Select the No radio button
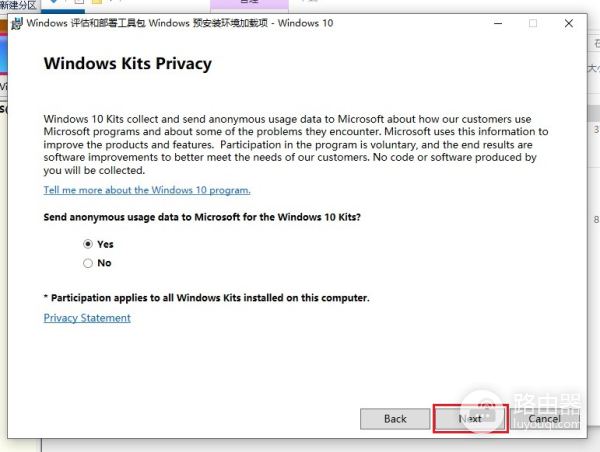 pos(88,263)
